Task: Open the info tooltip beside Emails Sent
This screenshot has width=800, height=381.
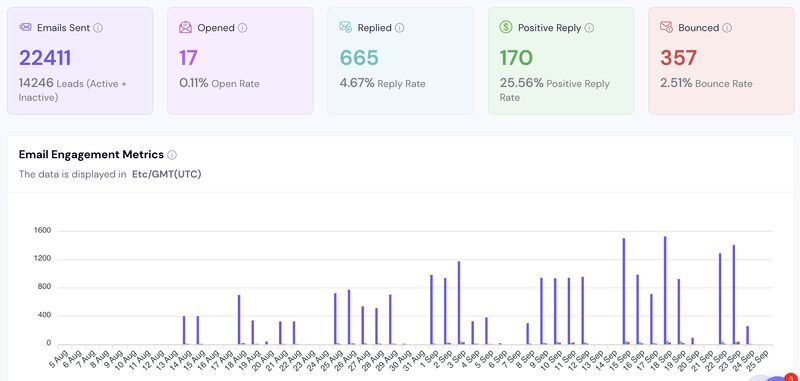Action: 98,28
